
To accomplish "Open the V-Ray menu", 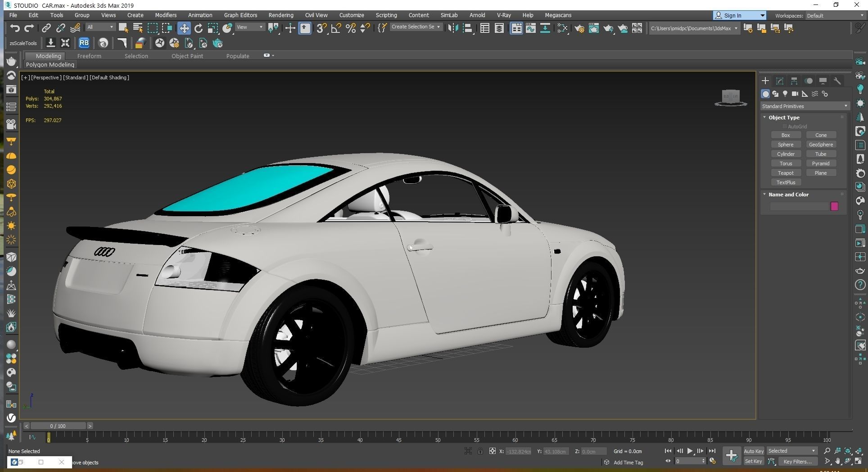I will (504, 15).
